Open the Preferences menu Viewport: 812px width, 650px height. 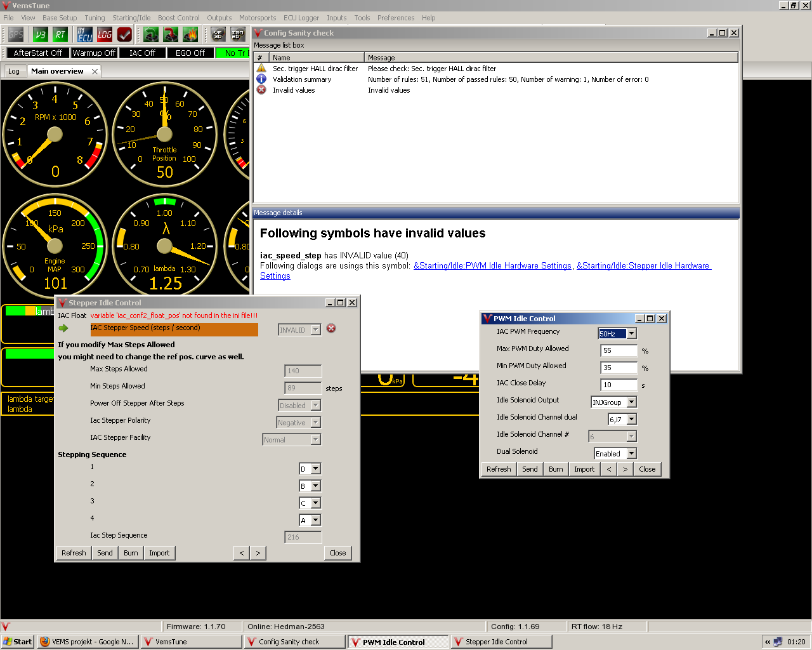coord(396,18)
